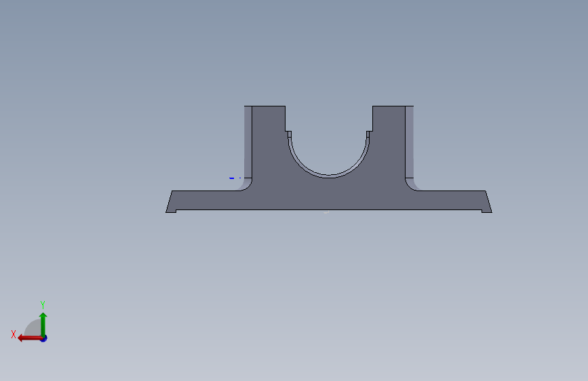The image size is (588, 381).
Task: Select the semicircular bore edge of the model
Action: tap(328, 176)
